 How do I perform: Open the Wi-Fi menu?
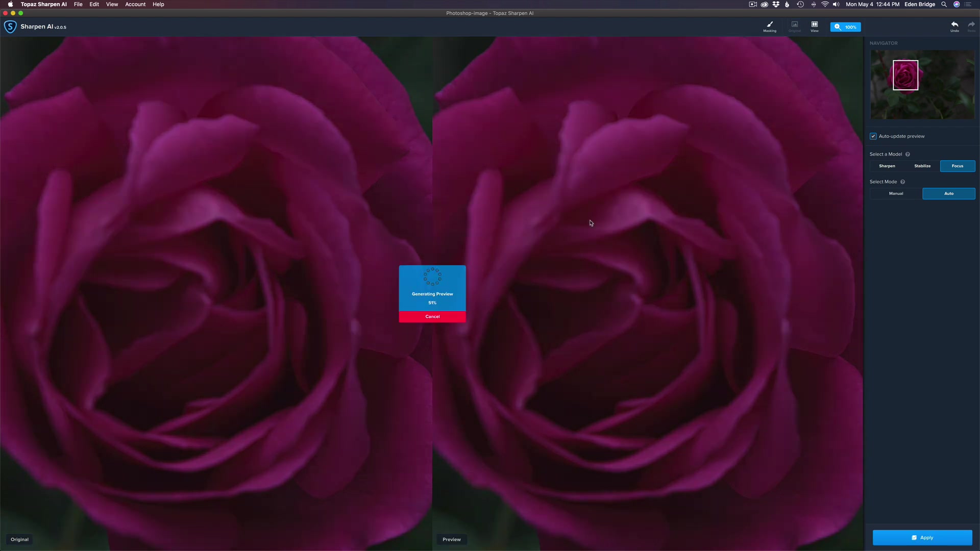tap(825, 4)
